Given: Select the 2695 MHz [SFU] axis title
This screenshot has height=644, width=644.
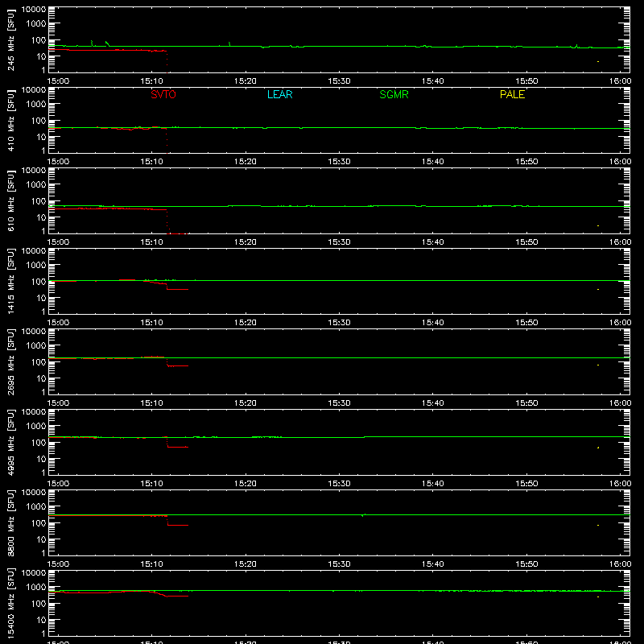Looking at the screenshot, I should [x=11, y=361].
